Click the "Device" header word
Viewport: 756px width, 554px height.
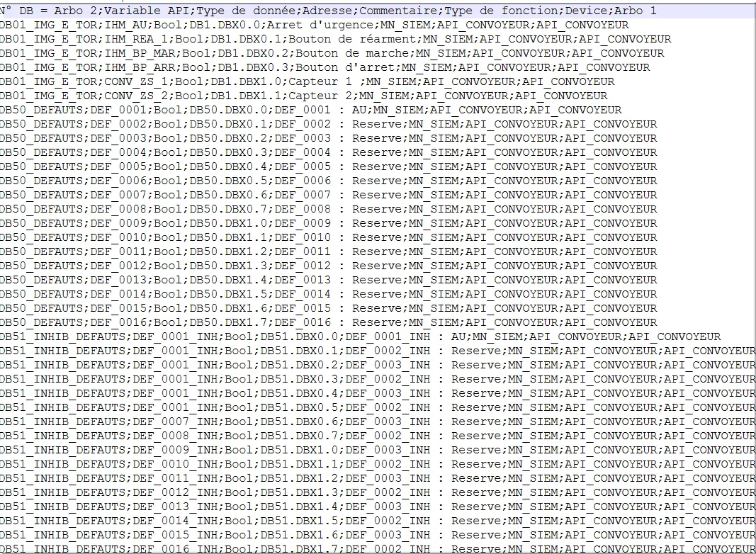coord(586,11)
